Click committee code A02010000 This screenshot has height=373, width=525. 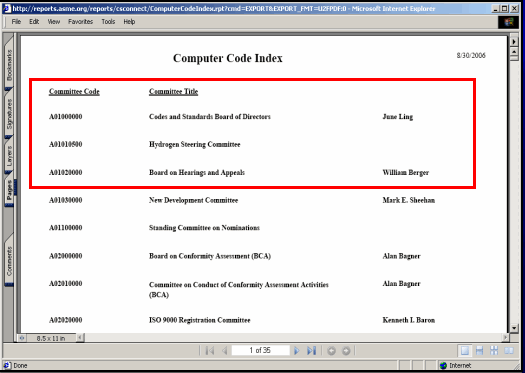click(x=66, y=284)
